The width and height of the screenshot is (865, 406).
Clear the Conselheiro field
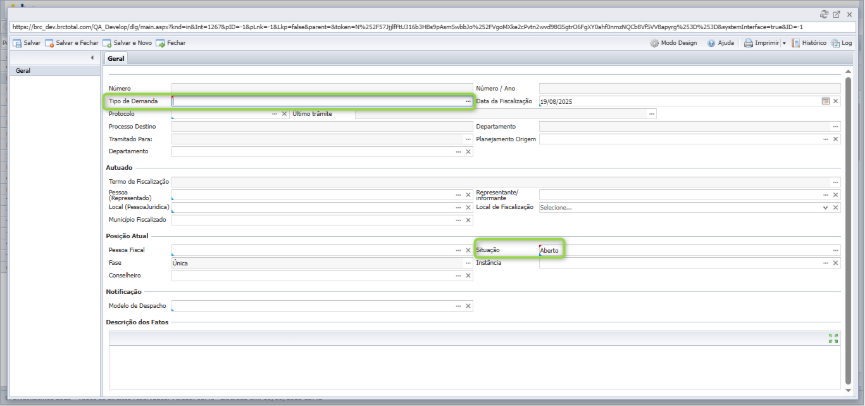pyautogui.click(x=468, y=276)
